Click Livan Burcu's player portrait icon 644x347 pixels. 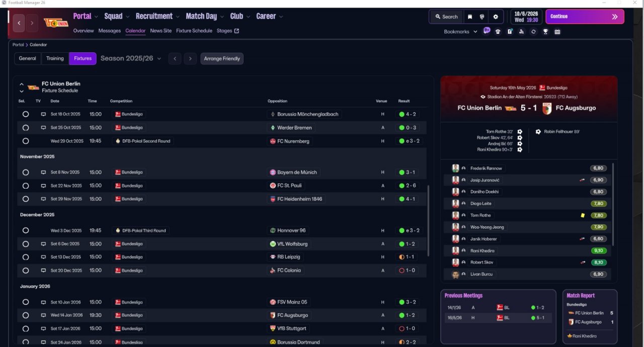[455, 275]
